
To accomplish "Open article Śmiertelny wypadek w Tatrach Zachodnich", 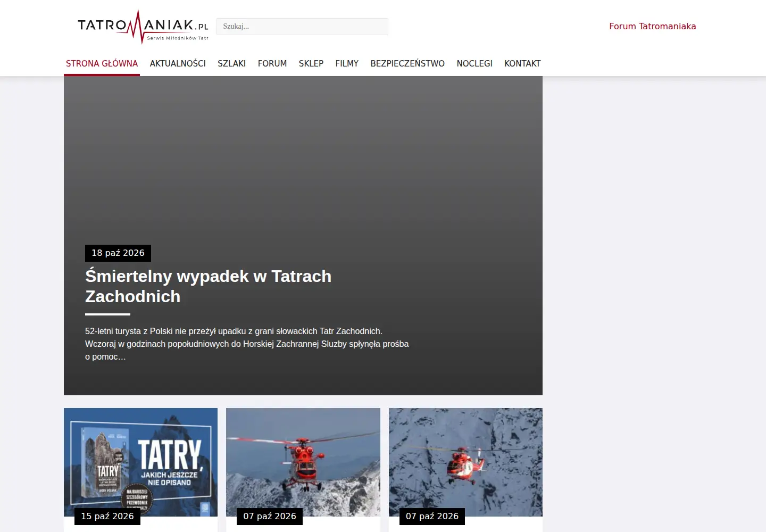I will click(208, 286).
